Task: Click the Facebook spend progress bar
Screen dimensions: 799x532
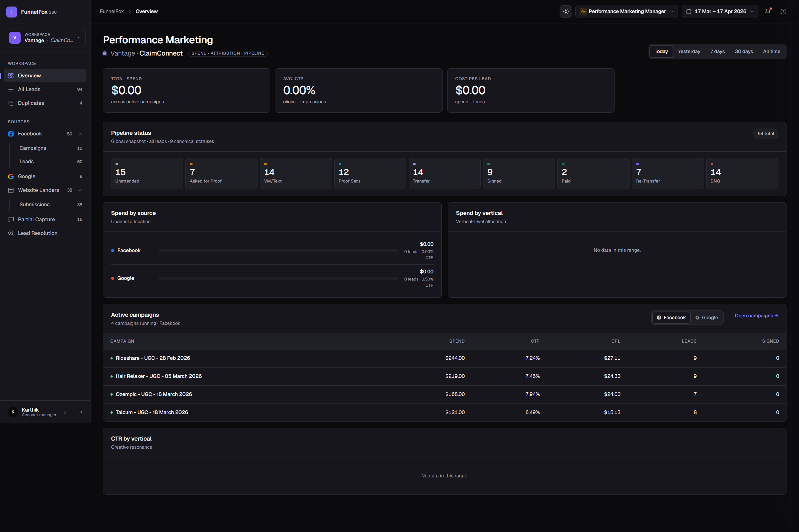Action: point(278,251)
